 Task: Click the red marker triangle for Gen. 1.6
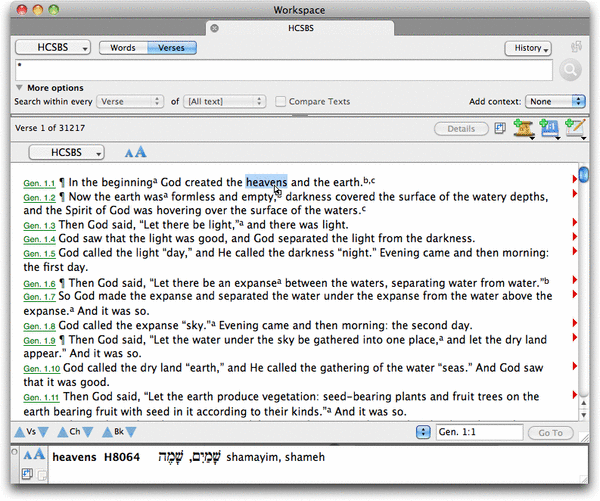coord(574,280)
